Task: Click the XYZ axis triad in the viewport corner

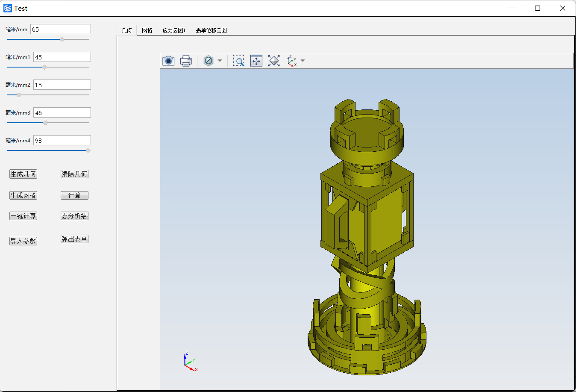Action: (x=190, y=362)
